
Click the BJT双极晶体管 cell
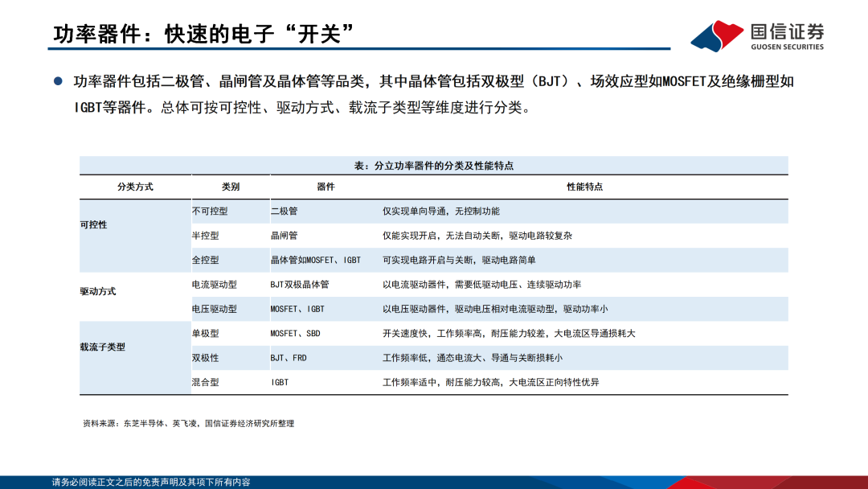[300, 285]
